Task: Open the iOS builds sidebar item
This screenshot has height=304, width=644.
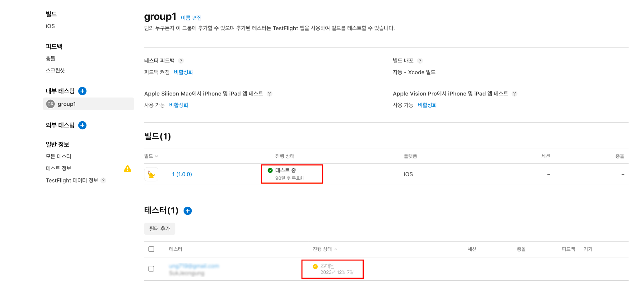Action: click(50, 26)
